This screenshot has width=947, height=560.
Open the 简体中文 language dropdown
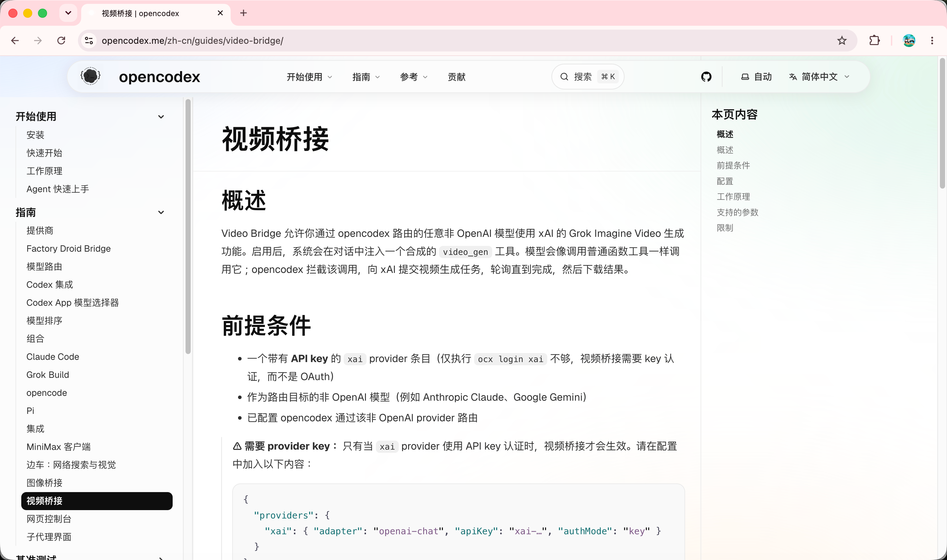tap(819, 77)
